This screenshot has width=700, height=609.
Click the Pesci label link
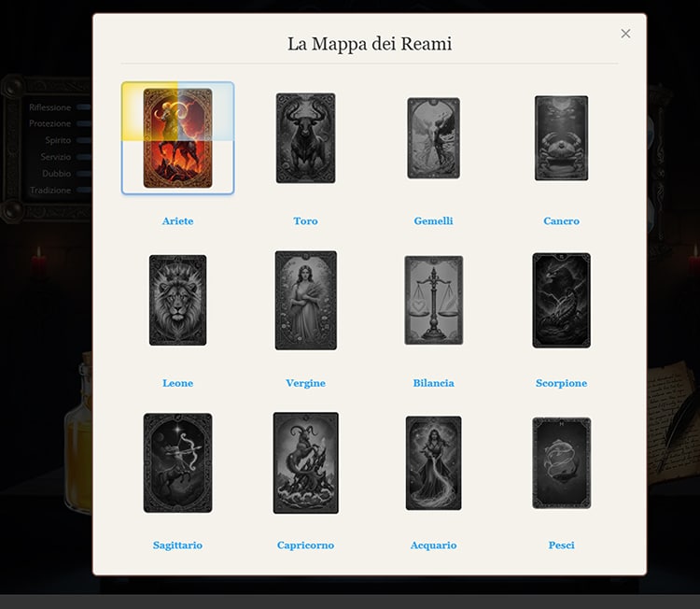[561, 545]
